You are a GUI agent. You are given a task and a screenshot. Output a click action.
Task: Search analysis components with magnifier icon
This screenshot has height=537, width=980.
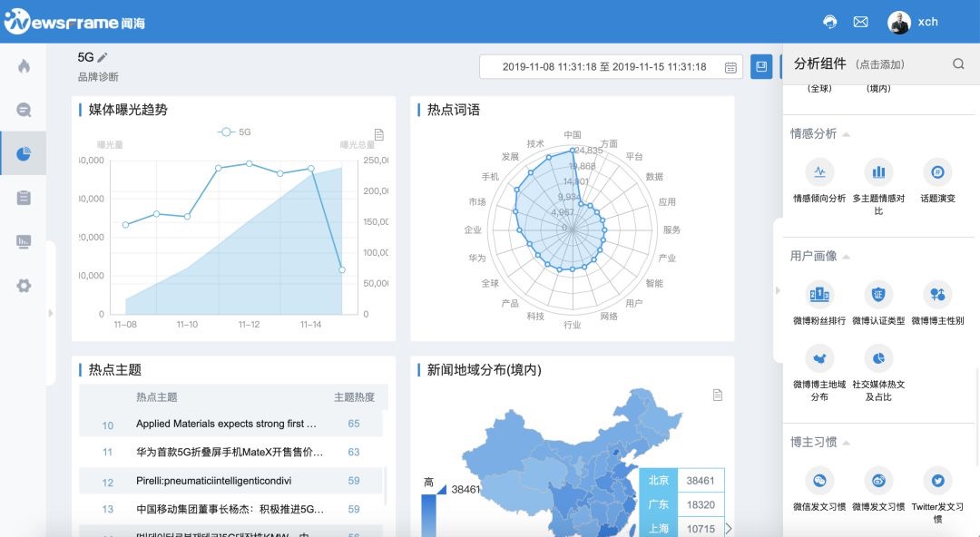(x=958, y=63)
